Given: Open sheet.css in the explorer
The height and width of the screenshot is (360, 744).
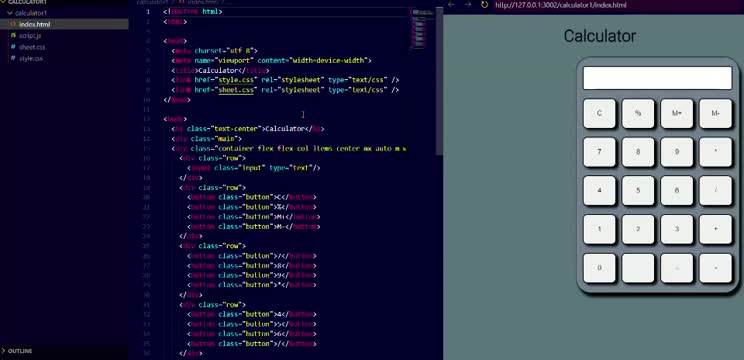Looking at the screenshot, I should (x=32, y=47).
